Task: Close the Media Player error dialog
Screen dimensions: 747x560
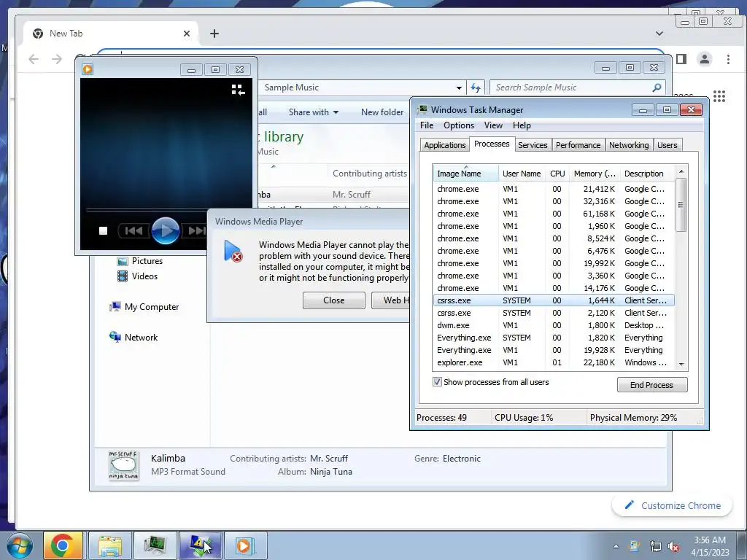Action: click(x=333, y=300)
